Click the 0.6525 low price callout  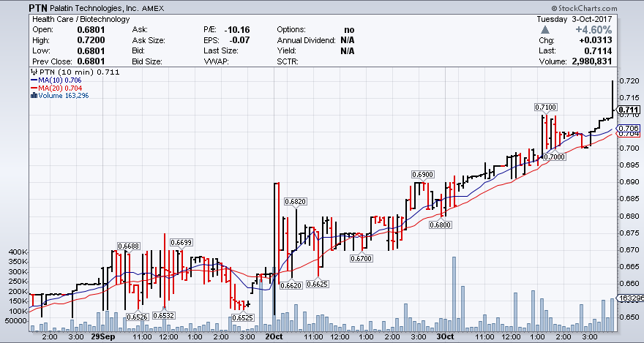[242, 318]
